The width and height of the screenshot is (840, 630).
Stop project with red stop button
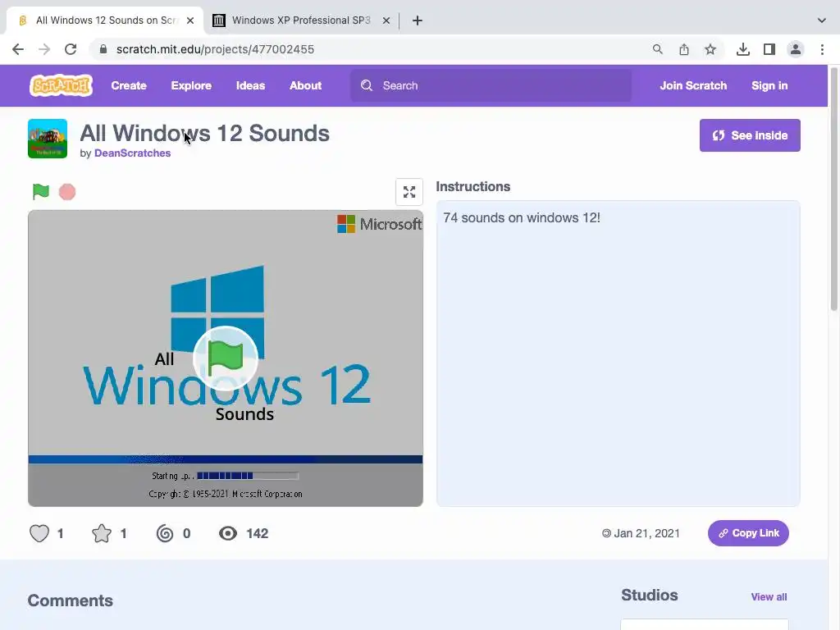[67, 192]
